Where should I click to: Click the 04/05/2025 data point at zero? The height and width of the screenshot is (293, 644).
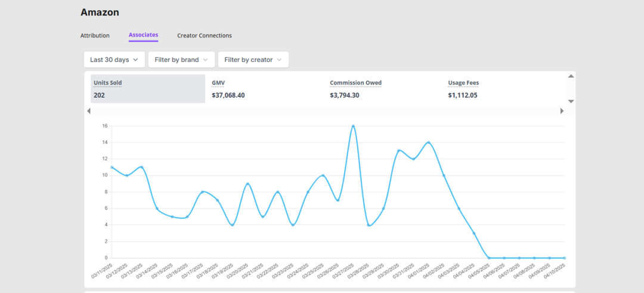coord(489,258)
